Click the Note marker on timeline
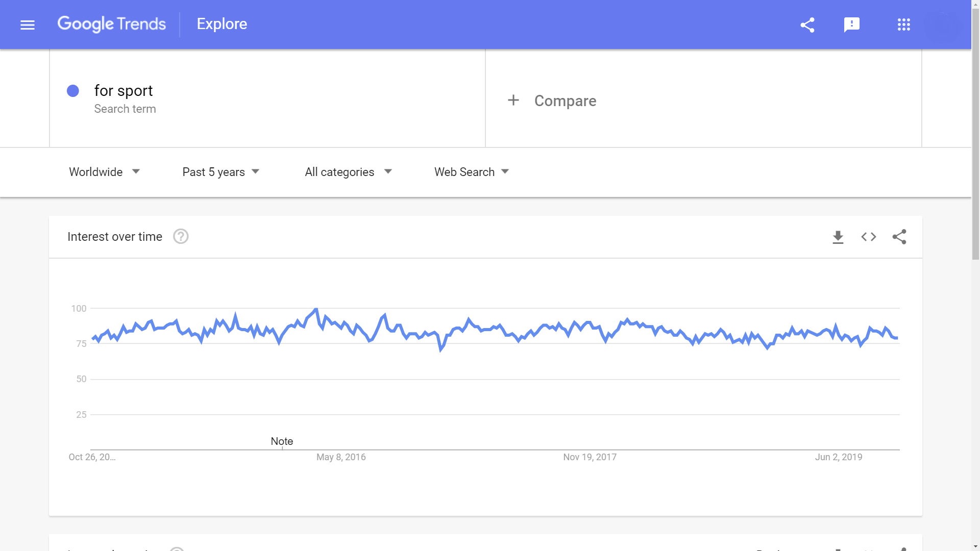The height and width of the screenshot is (551, 980). 282,441
